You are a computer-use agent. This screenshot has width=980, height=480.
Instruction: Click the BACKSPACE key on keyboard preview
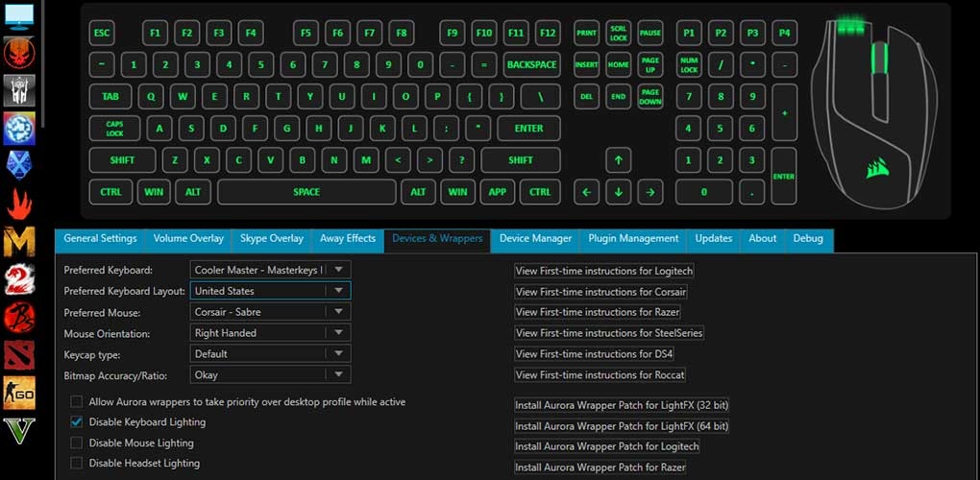[531, 65]
